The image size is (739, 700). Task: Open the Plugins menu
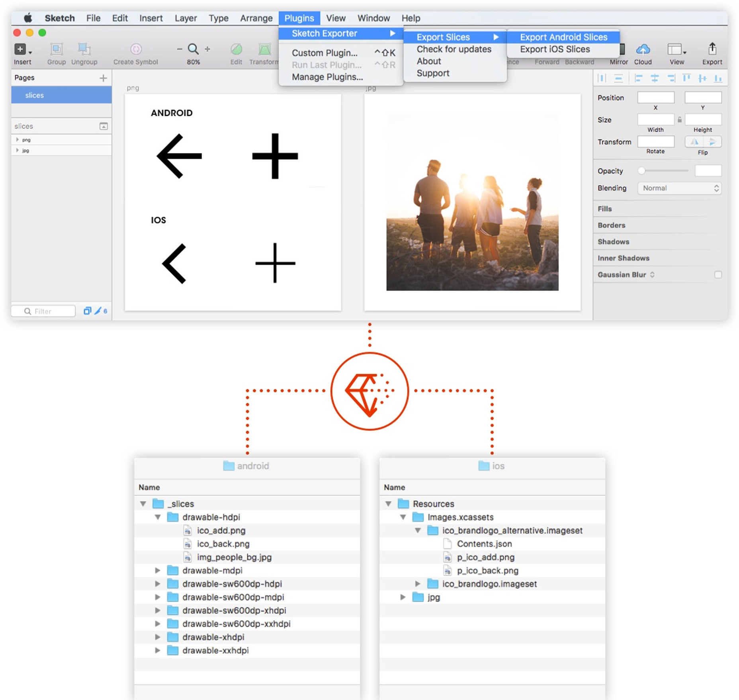click(x=299, y=18)
